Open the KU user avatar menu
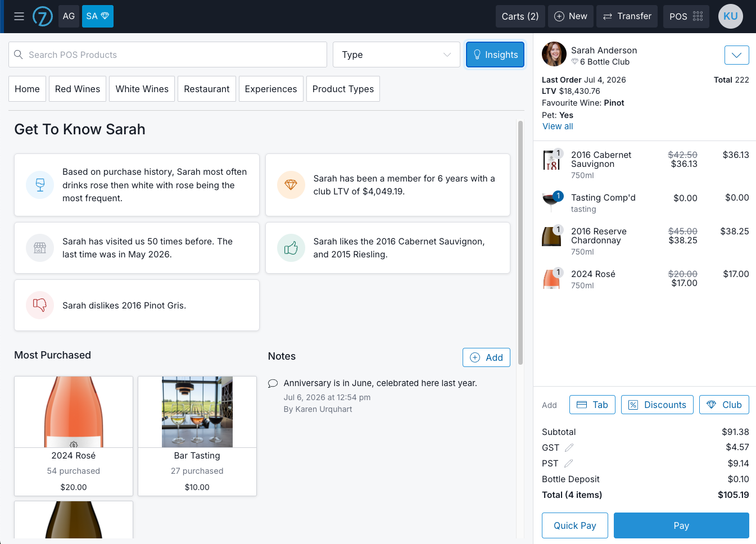Image resolution: width=756 pixels, height=544 pixels. click(x=730, y=16)
